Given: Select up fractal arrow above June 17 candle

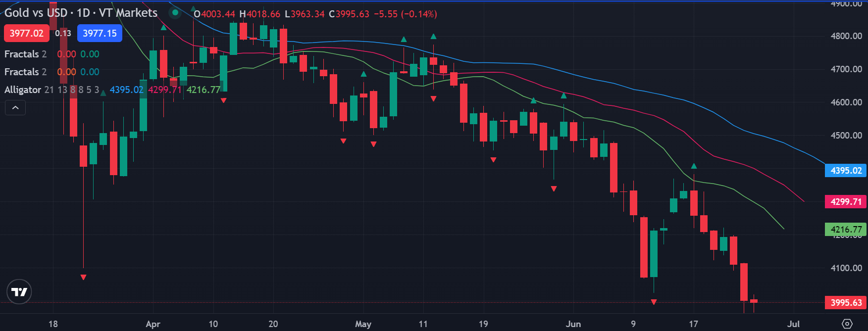Looking at the screenshot, I should point(694,166).
